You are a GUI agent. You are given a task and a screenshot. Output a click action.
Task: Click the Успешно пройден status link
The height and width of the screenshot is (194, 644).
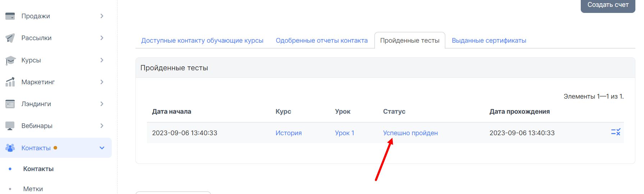click(x=410, y=133)
